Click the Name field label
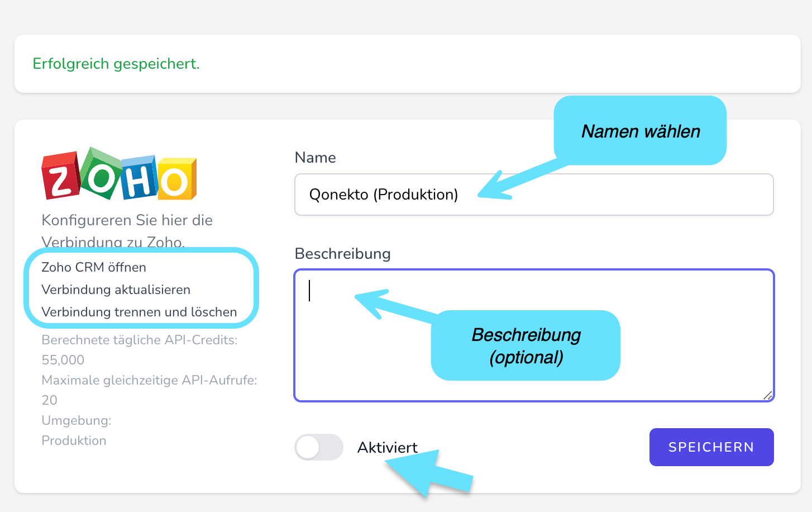This screenshot has height=512, width=812. [x=315, y=158]
